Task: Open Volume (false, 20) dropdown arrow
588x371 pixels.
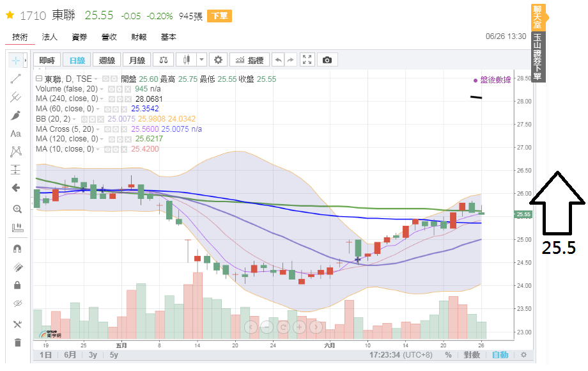Action: pyautogui.click(x=101, y=90)
